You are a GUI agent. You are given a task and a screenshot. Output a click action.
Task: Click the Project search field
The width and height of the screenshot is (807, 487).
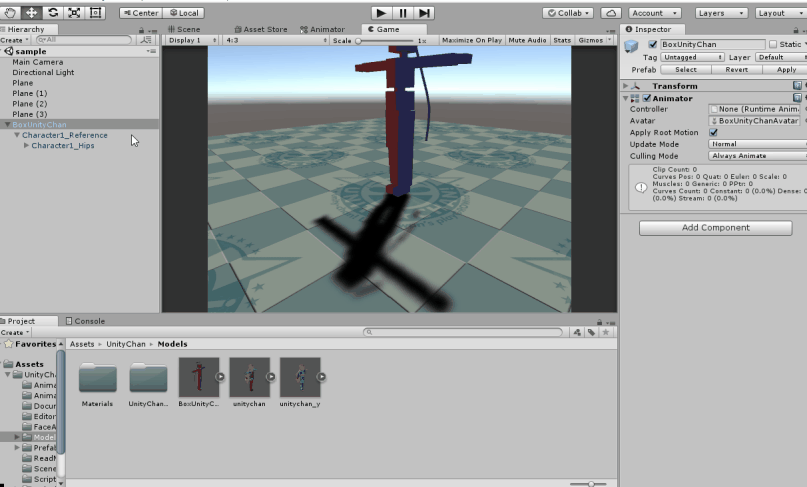tap(463, 333)
